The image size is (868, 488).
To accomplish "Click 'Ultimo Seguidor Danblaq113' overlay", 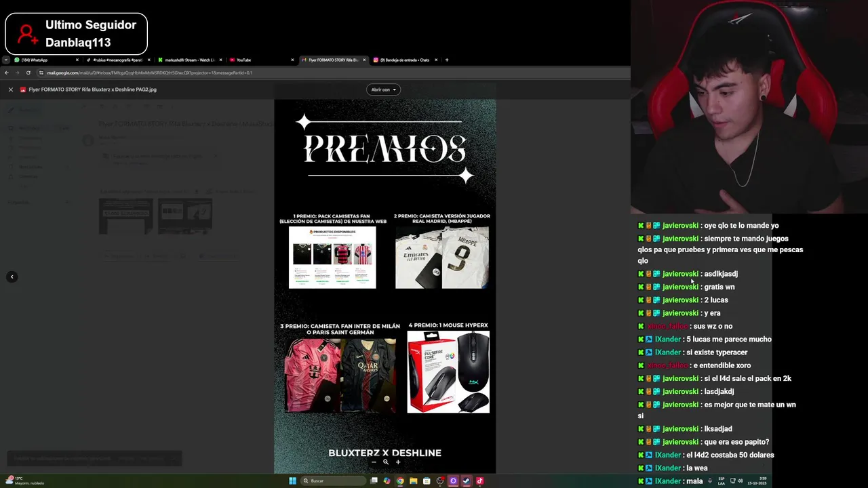I will point(76,34).
